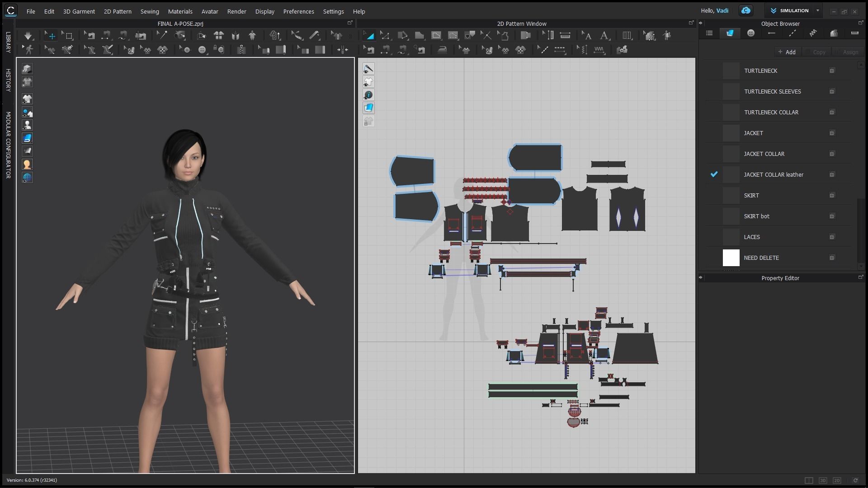868x488 pixels.
Task: Click the Show Avatar figure icon in toolbar
Action: 252,35
